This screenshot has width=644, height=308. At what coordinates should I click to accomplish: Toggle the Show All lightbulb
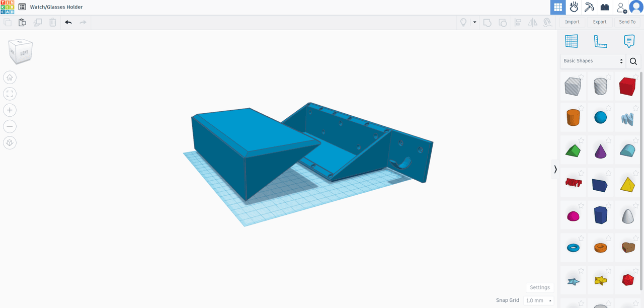[463, 22]
